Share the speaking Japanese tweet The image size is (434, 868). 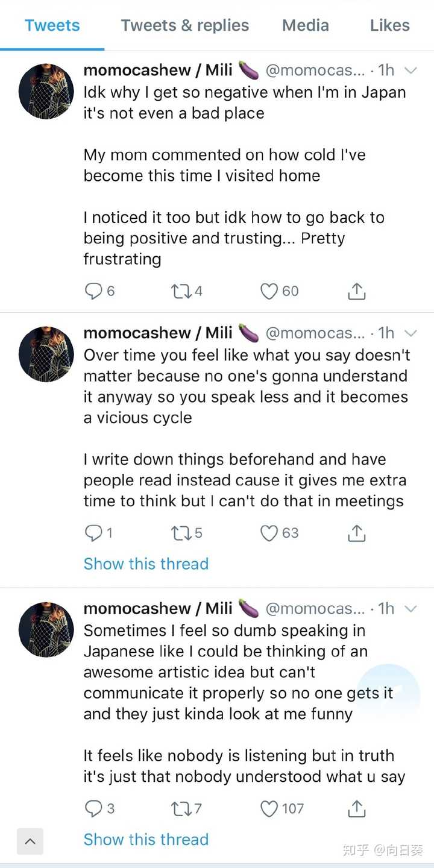pyautogui.click(x=357, y=808)
